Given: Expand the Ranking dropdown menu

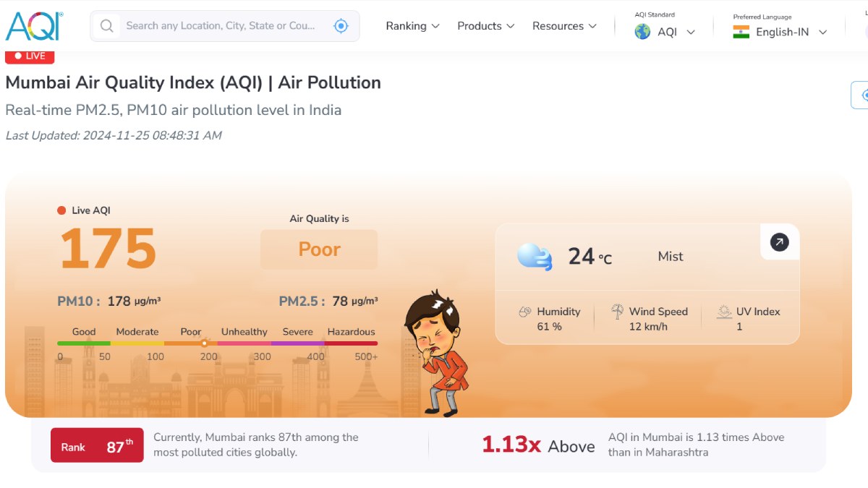Looking at the screenshot, I should click(412, 26).
